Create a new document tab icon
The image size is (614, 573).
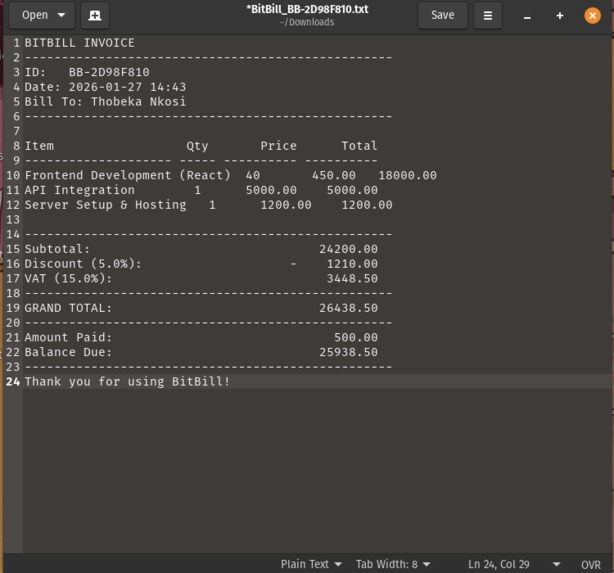click(95, 15)
